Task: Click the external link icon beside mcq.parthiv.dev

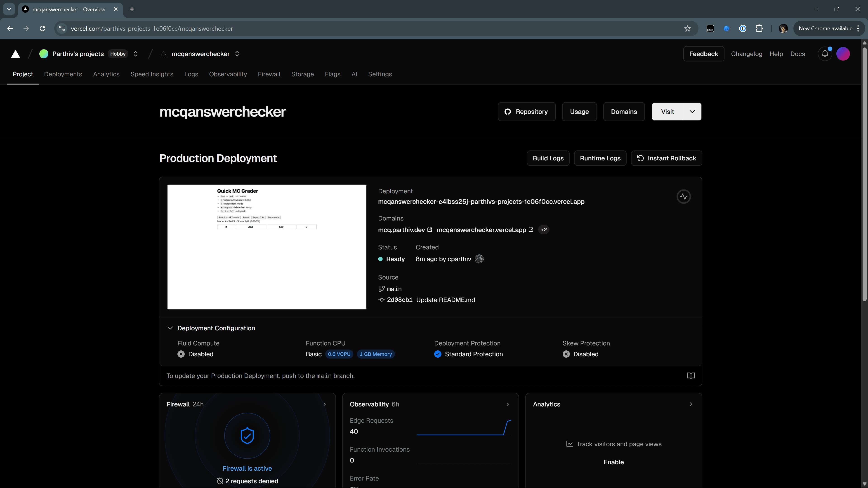Action: pos(430,230)
